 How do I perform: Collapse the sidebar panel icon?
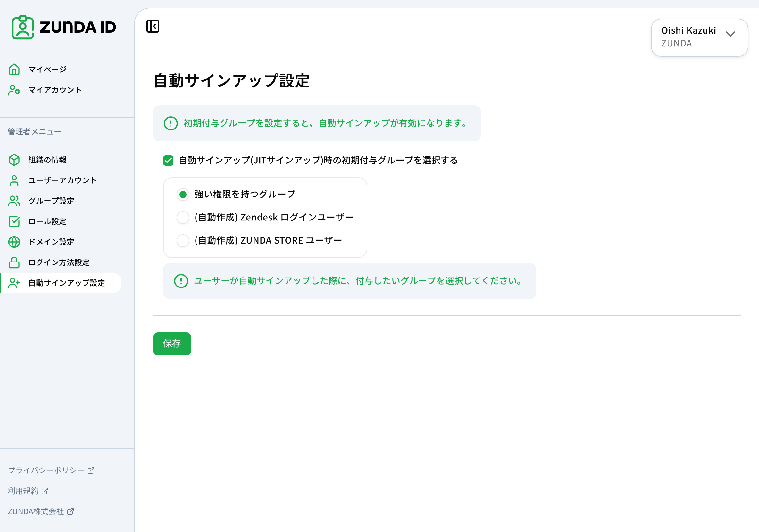153,26
